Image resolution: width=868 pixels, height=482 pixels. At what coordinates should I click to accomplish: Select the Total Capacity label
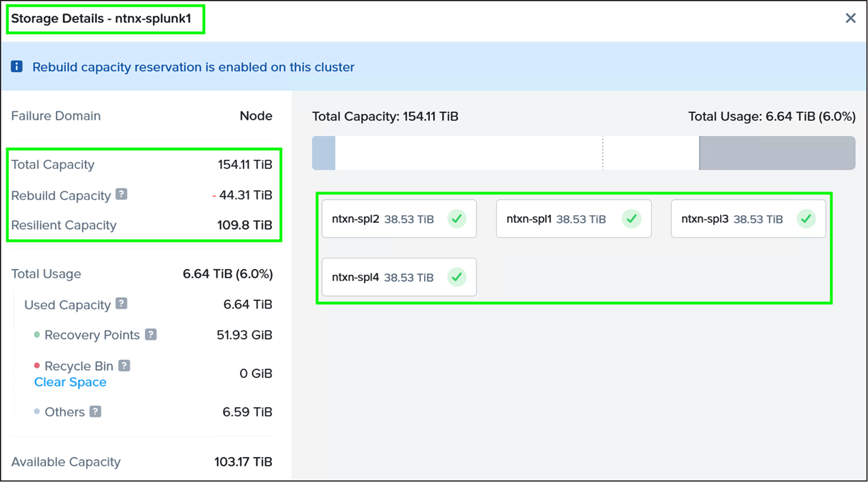pyautogui.click(x=53, y=164)
